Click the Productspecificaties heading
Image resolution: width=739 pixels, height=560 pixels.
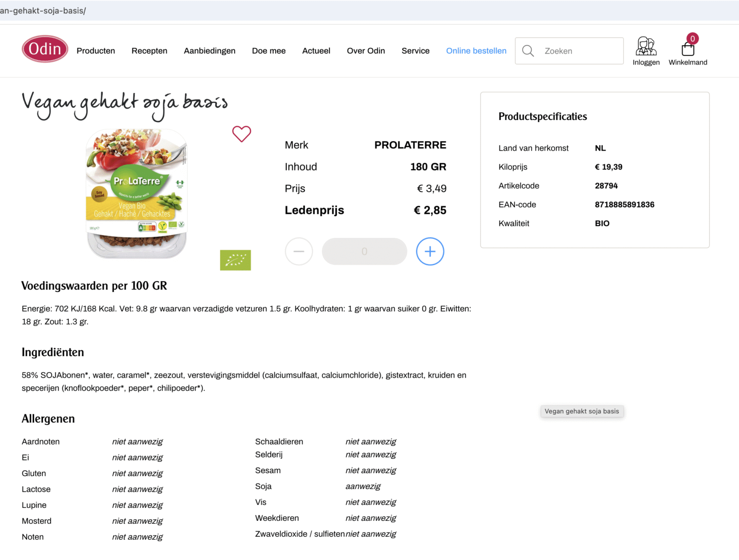point(543,116)
